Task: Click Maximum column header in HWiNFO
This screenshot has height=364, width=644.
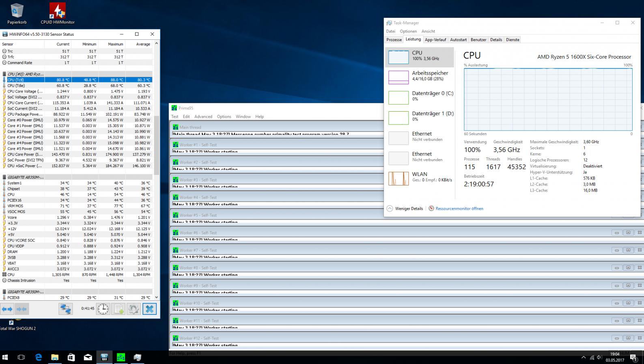Action: click(x=112, y=44)
